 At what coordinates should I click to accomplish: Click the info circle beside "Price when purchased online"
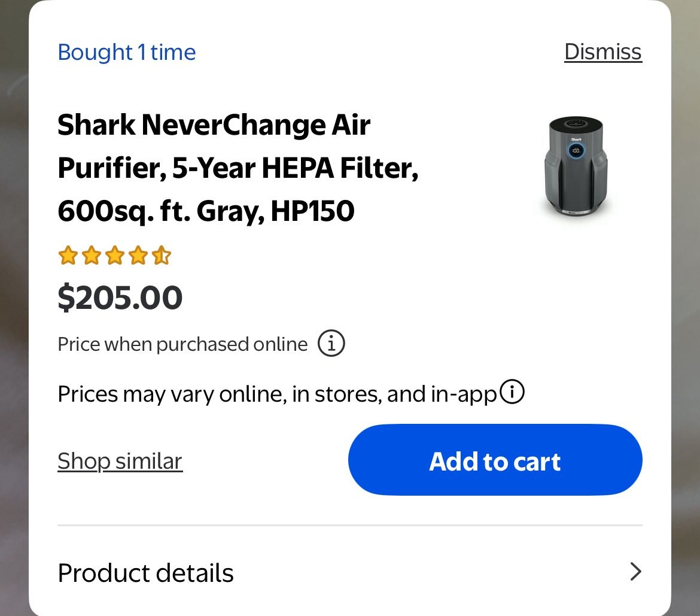(x=331, y=343)
